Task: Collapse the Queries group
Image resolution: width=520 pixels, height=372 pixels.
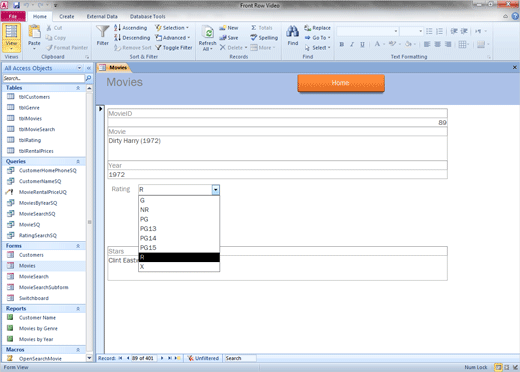Action: 78,162
